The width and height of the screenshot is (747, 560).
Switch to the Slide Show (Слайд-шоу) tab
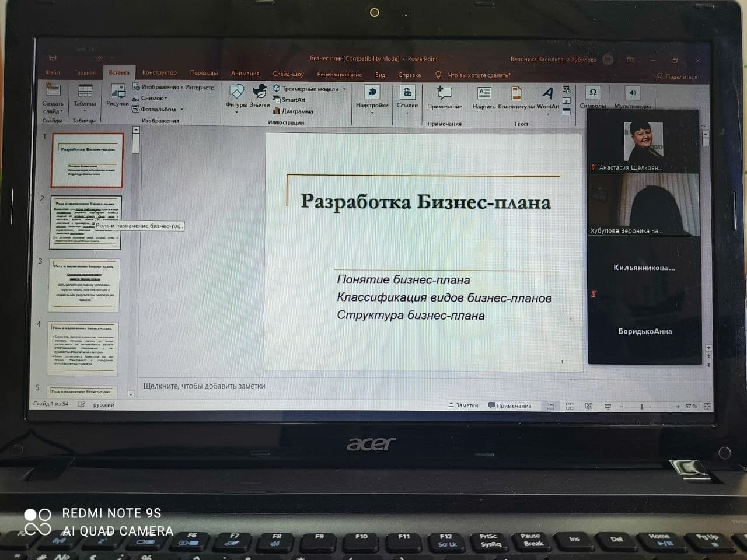(288, 74)
